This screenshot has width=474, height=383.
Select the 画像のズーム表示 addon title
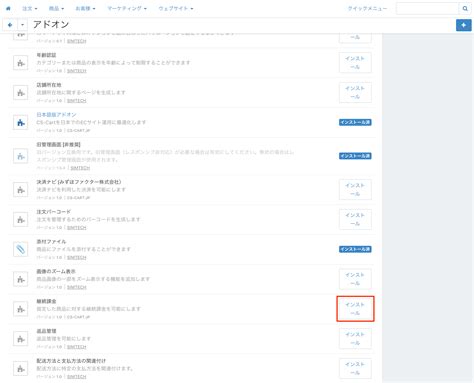coord(56,271)
